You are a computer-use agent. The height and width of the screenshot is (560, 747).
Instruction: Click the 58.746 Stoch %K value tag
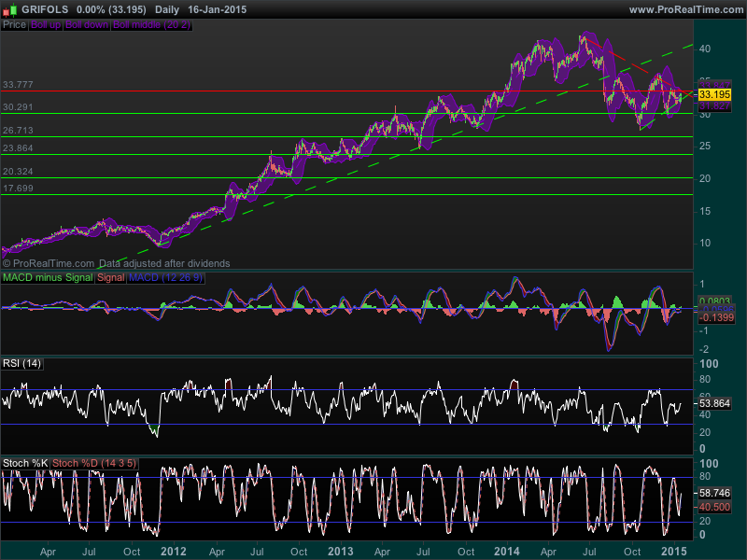click(714, 493)
